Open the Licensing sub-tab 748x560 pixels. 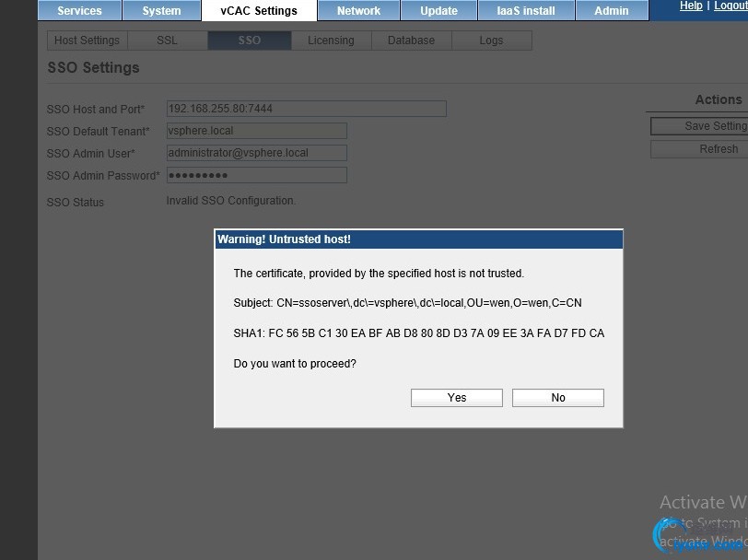[x=331, y=41]
